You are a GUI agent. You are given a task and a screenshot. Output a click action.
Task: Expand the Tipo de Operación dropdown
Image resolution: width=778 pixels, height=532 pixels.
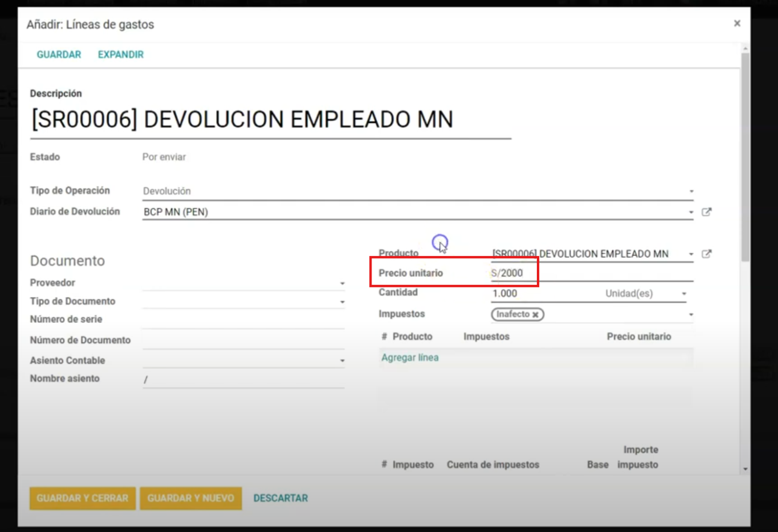[x=691, y=191]
